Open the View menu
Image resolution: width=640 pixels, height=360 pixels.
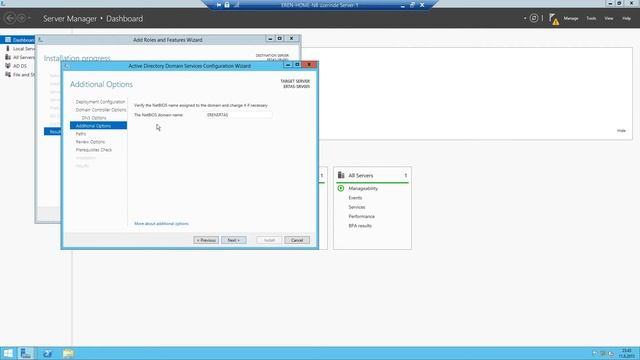pyautogui.click(x=609, y=18)
